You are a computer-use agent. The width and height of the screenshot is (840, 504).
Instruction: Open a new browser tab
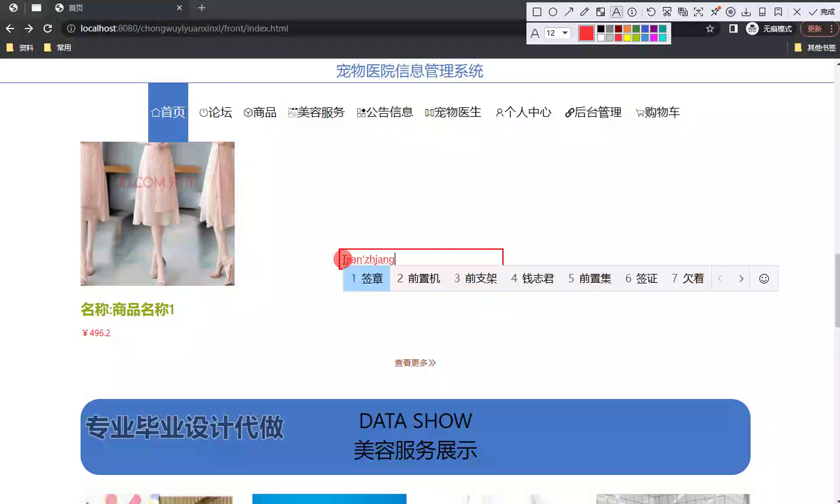[x=202, y=8]
